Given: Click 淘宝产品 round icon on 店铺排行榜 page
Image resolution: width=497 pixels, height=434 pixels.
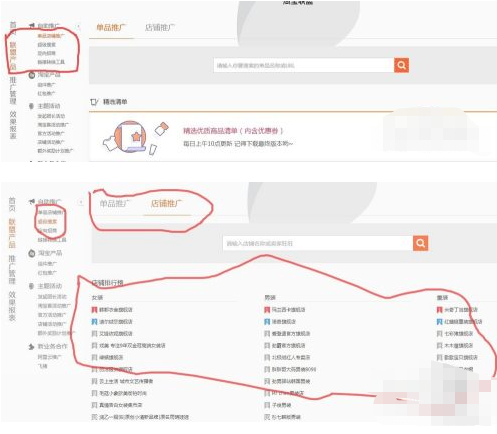Looking at the screenshot, I should pyautogui.click(x=32, y=253).
